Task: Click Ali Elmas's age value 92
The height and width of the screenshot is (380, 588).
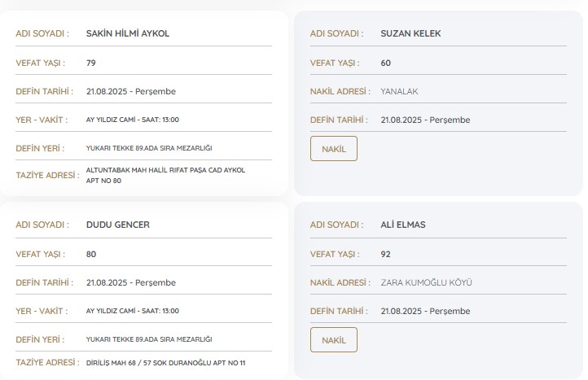Action: pos(385,254)
